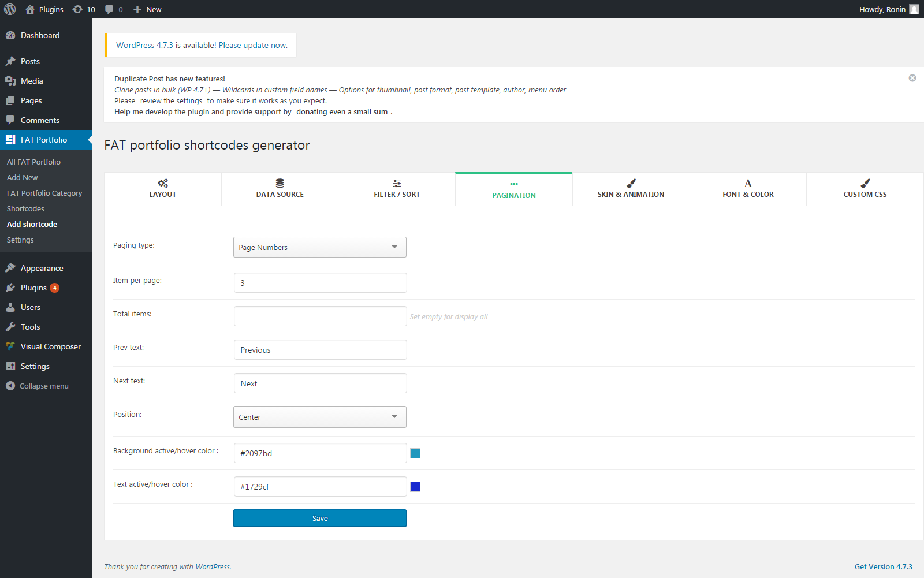Screen dimensions: 924x578
Task: Pick the text active/hover color swatch
Action: point(415,487)
